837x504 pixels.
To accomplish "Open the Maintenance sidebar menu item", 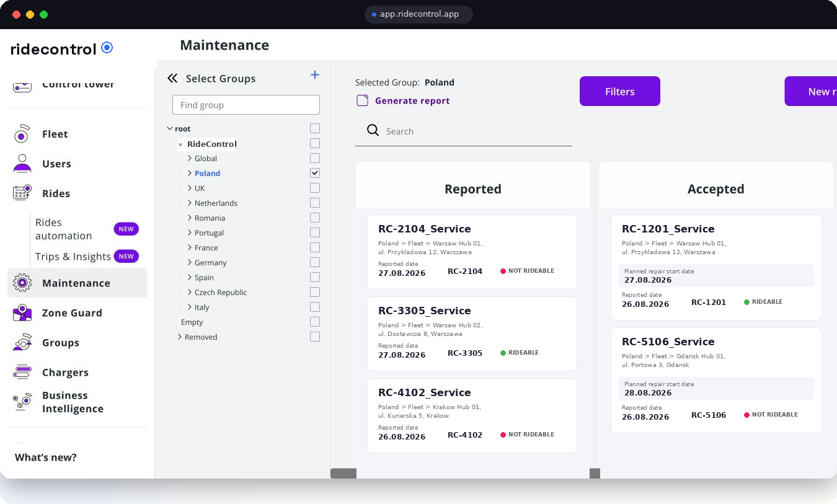I will 77,283.
